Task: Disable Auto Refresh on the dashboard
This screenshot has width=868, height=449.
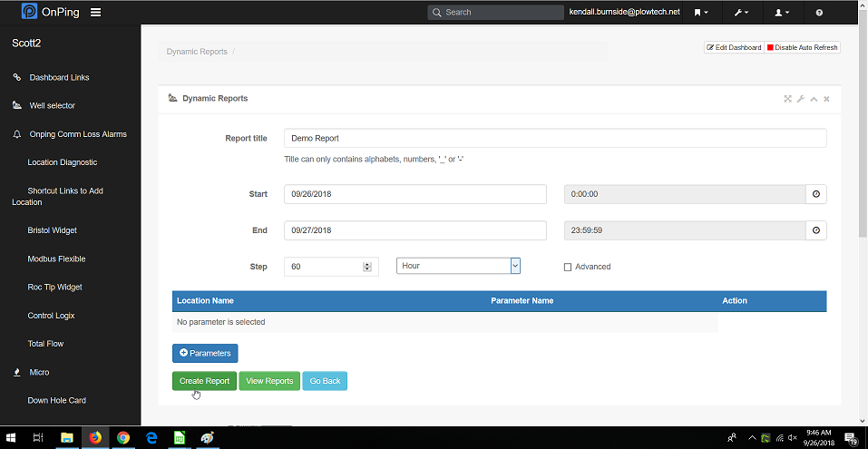Action: pos(803,47)
